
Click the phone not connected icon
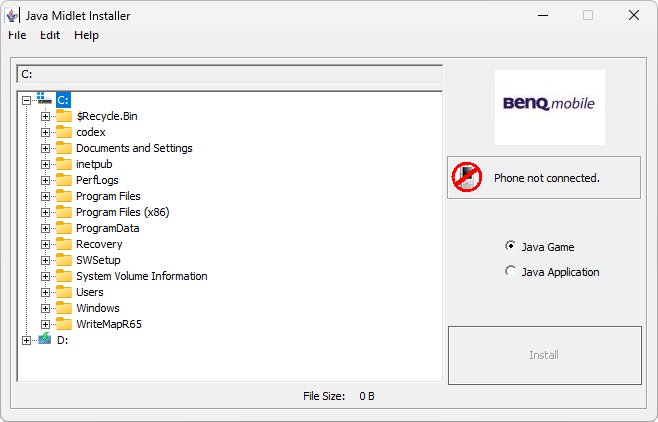point(467,177)
